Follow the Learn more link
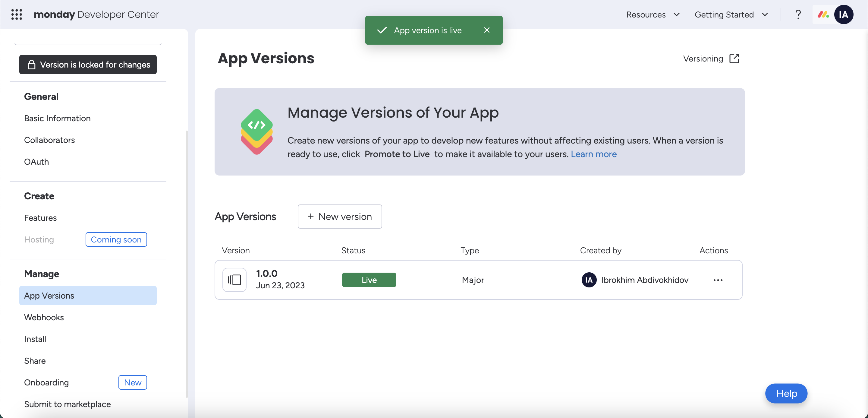 click(x=593, y=154)
